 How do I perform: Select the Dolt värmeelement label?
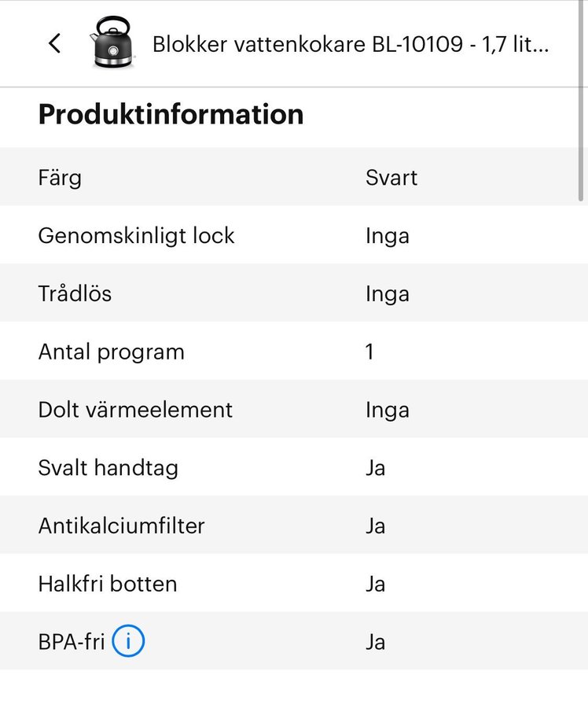point(135,410)
